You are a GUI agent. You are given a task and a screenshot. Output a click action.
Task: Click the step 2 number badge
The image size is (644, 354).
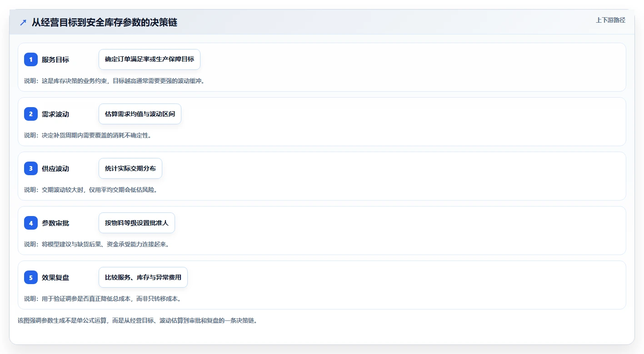click(x=31, y=114)
